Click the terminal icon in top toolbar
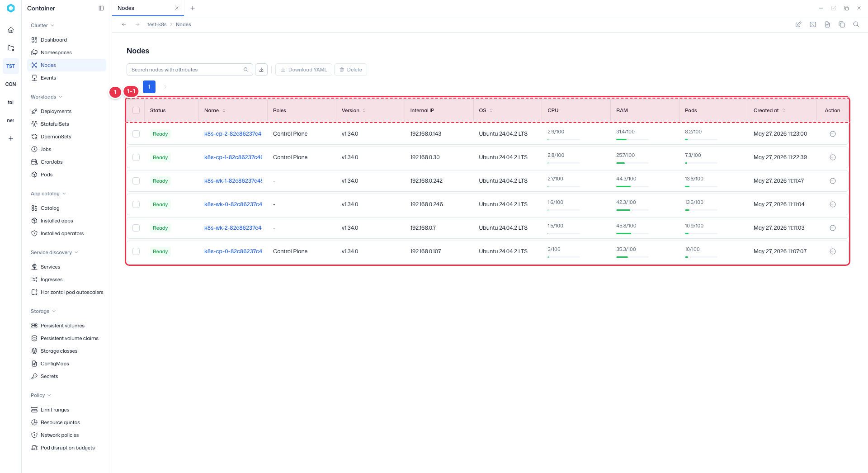The height and width of the screenshot is (473, 868). click(x=812, y=24)
